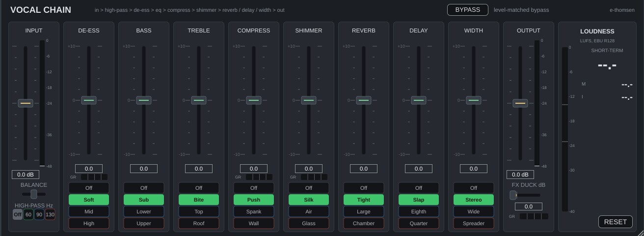
Task: Choose Spank compress mode
Action: (x=254, y=211)
